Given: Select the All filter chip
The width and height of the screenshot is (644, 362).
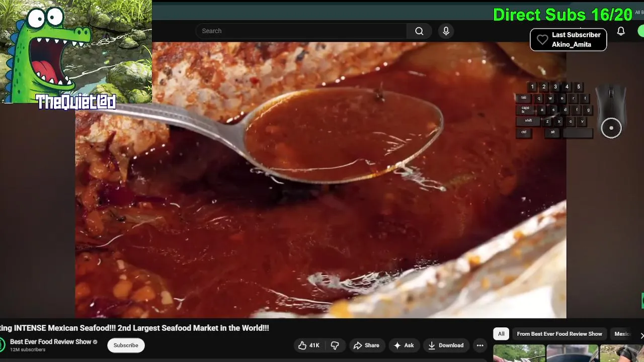Looking at the screenshot, I should pyautogui.click(x=501, y=334).
